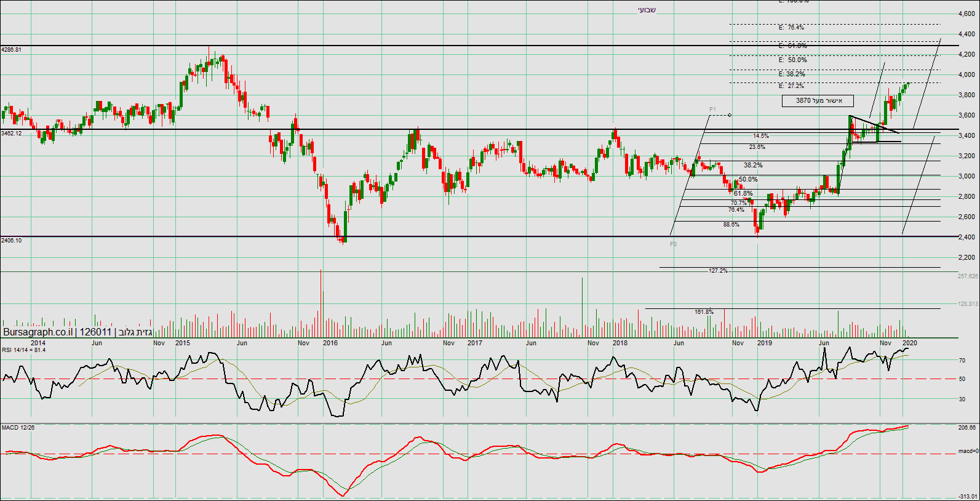Viewport: 980px width, 501px height.
Task: Select the 2406.10 support level label
Action: click(12, 240)
